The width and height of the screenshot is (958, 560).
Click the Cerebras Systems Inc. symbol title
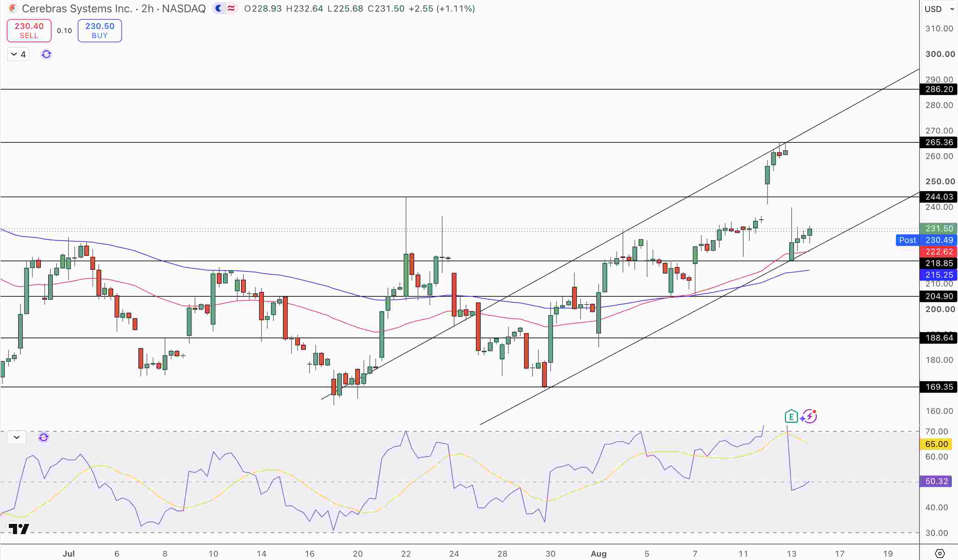coord(77,9)
